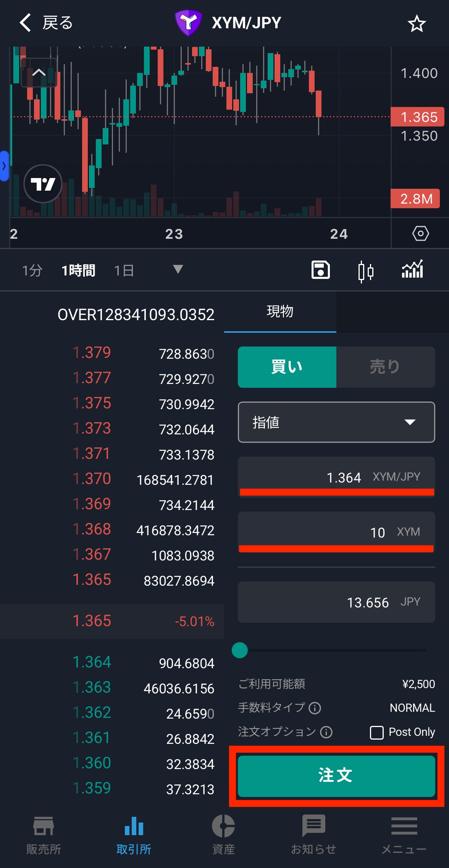Tap the 1.371 ask price row
The width and height of the screenshot is (449, 868).
(x=112, y=454)
